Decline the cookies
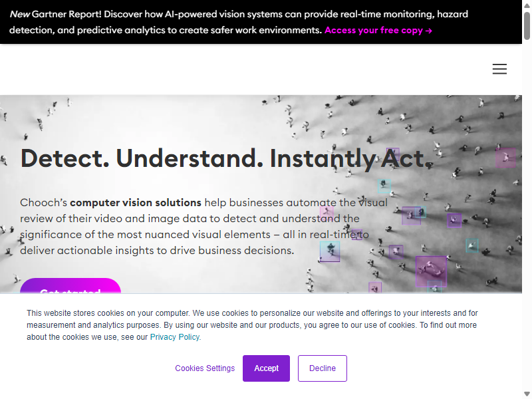Viewport: 532px width, 399px height. (323, 368)
